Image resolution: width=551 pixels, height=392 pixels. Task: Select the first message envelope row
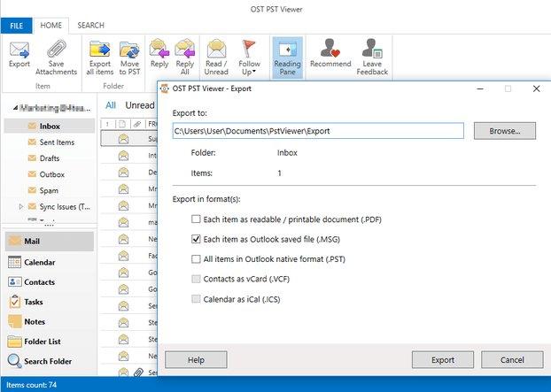123,139
